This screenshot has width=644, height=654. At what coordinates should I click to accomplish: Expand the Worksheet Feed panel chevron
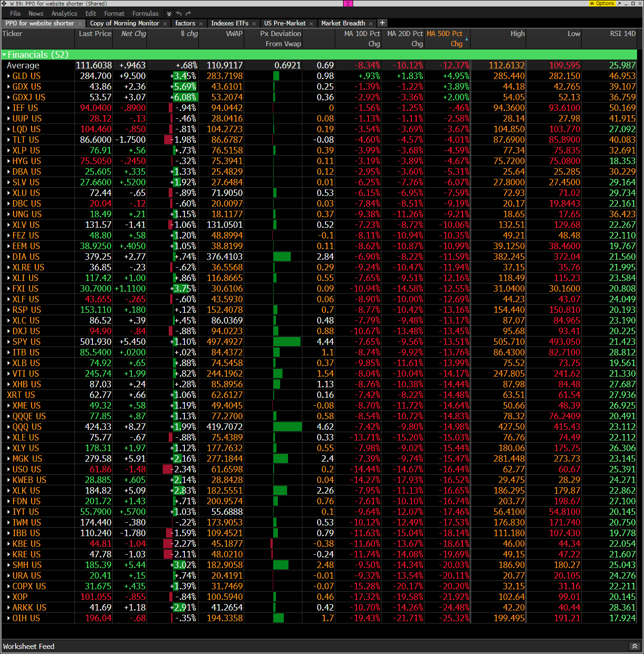tap(635, 647)
